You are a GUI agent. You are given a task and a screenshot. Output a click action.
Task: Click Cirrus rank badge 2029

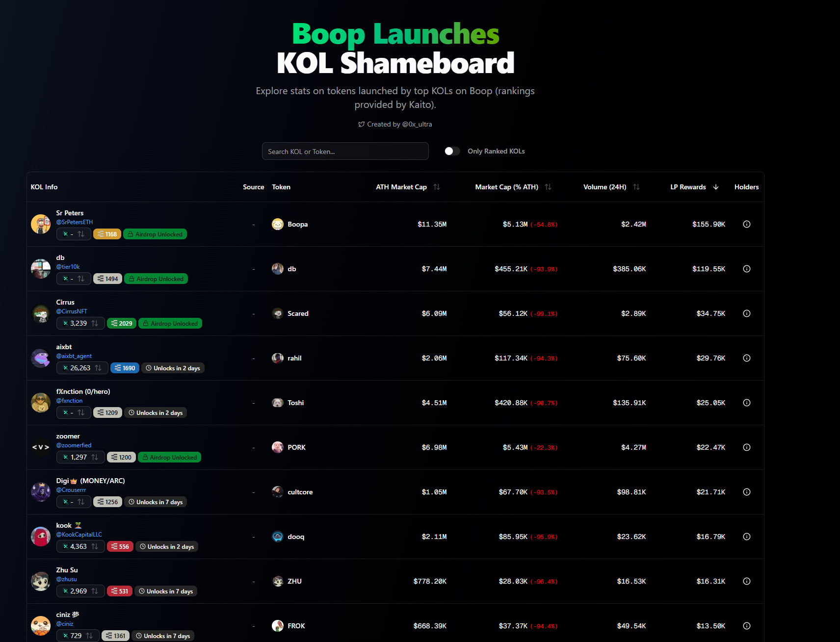pyautogui.click(x=122, y=324)
